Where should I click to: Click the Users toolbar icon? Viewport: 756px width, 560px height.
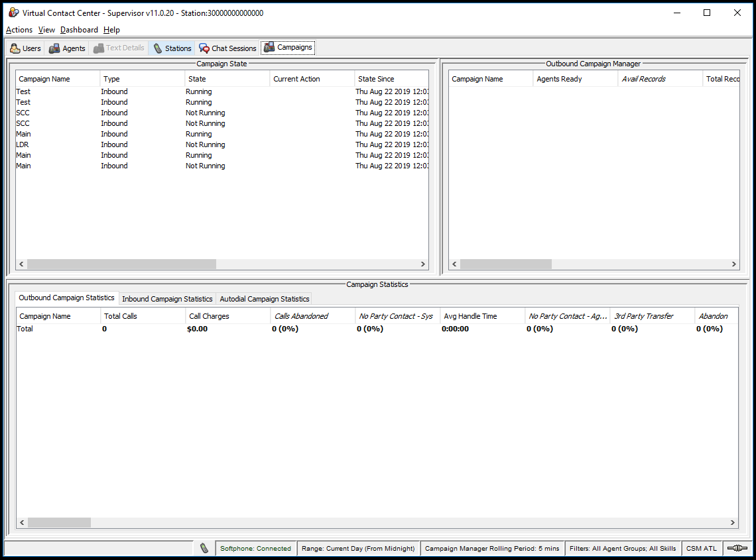15,48
